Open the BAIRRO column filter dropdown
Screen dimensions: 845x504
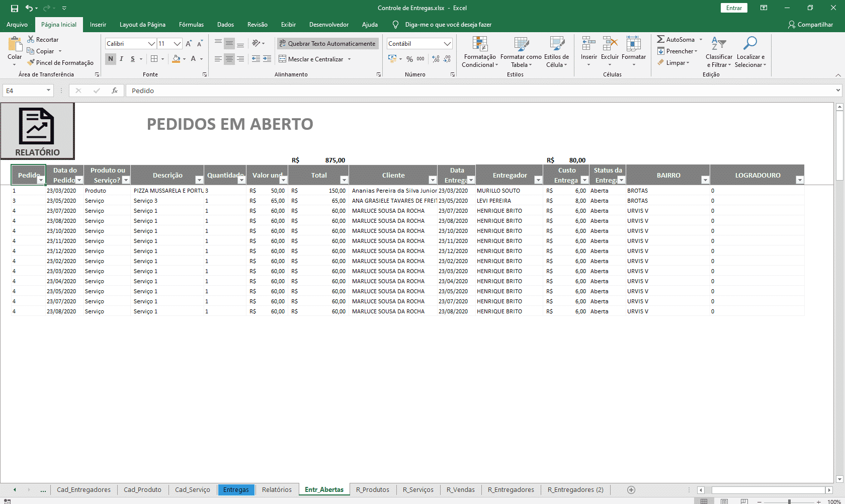point(705,180)
